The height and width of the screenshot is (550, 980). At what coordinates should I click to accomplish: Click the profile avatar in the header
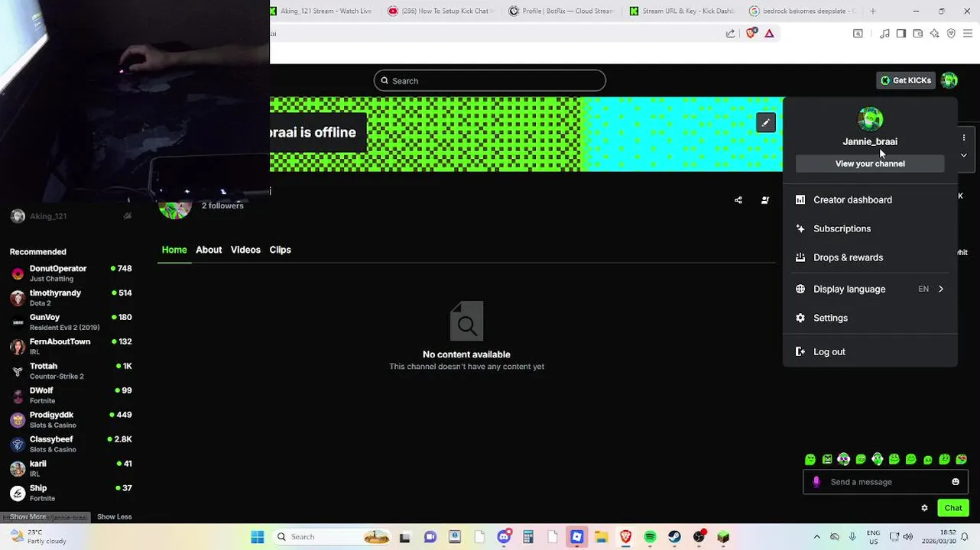tap(949, 80)
